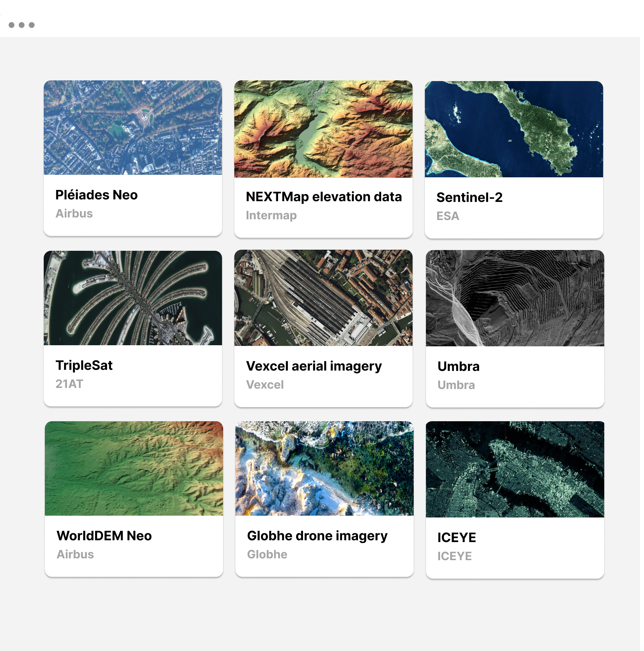Click the TripleSat title
The image size is (644, 651).
pos(84,365)
